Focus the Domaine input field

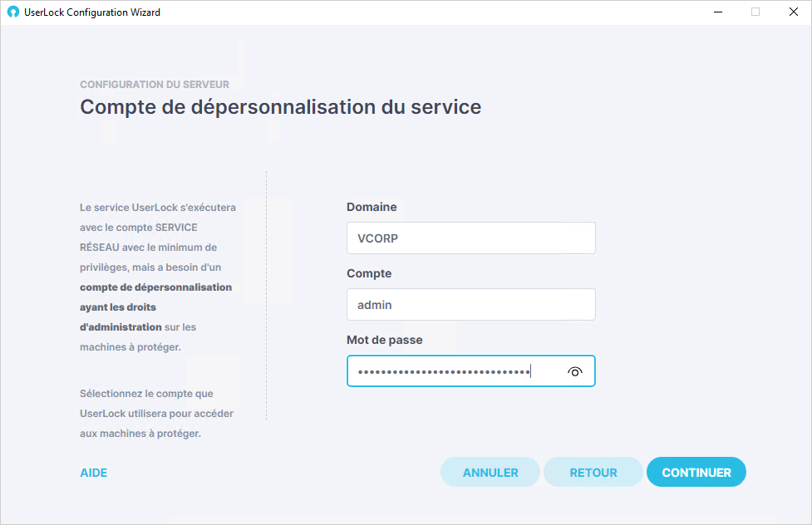(x=470, y=238)
